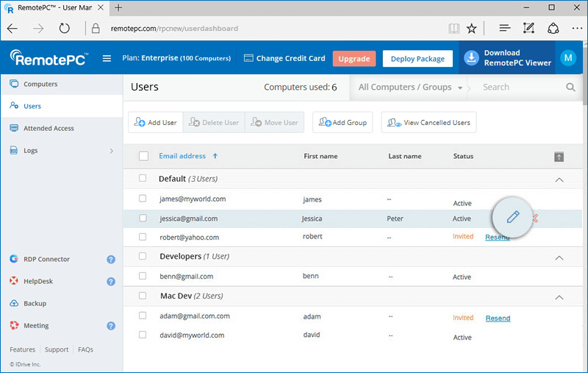Viewport: 588px width, 373px height.
Task: Expand the Logs submenu arrow
Action: [x=112, y=151]
